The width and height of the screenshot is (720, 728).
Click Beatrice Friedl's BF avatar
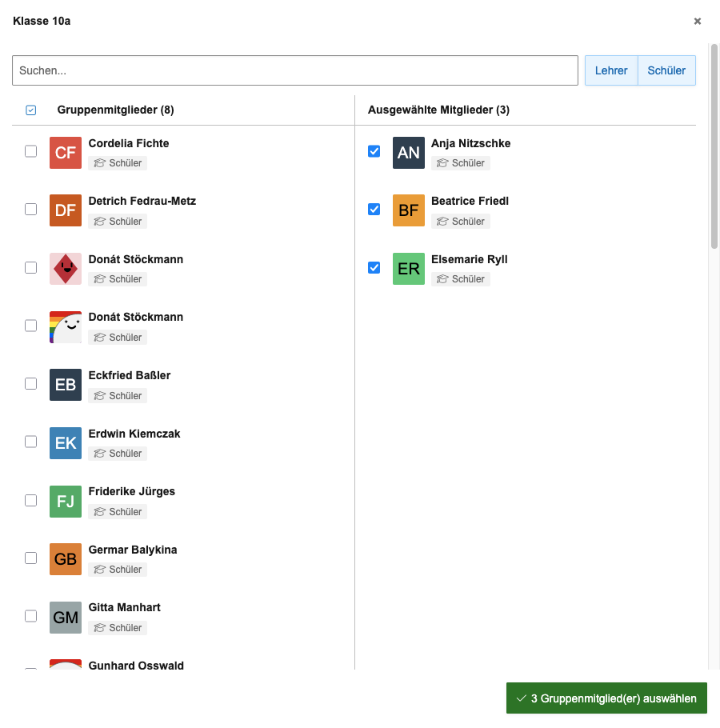click(409, 210)
